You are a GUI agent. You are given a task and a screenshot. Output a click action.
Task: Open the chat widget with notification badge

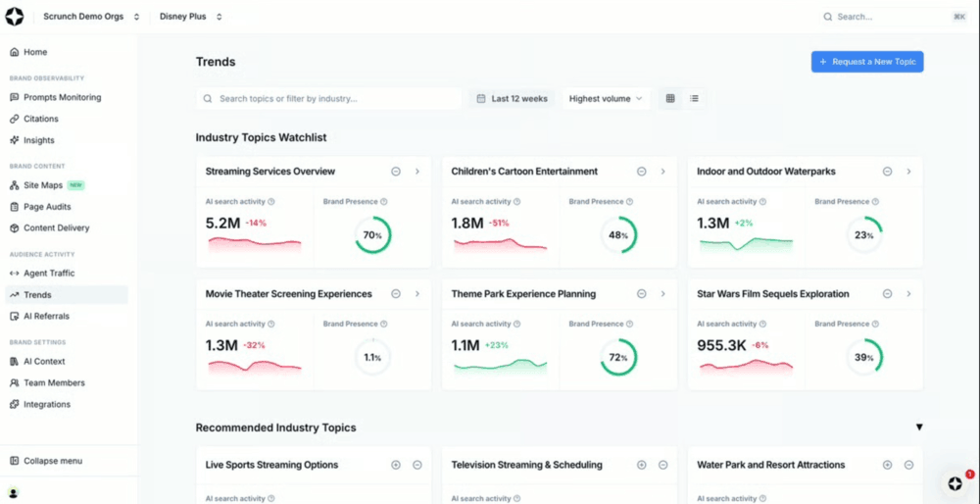[955, 483]
